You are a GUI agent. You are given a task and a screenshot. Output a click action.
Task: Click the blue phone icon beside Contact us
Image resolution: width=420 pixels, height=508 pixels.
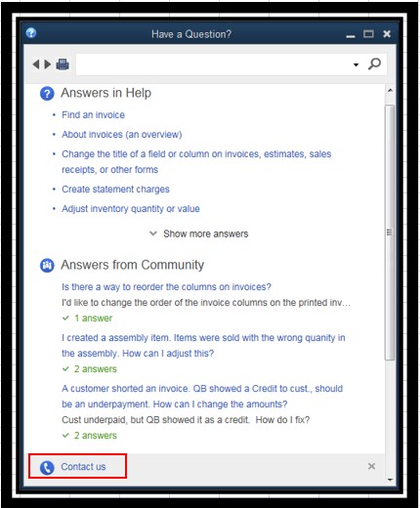click(x=47, y=468)
